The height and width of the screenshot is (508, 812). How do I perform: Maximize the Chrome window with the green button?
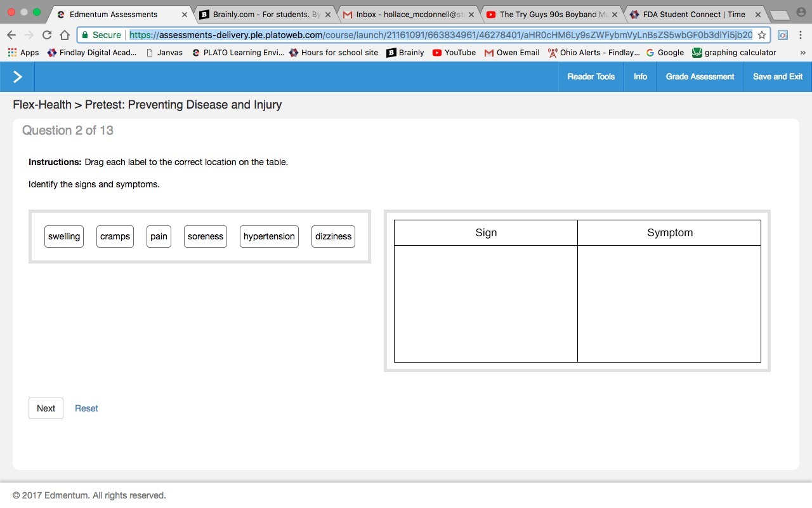pos(37,12)
